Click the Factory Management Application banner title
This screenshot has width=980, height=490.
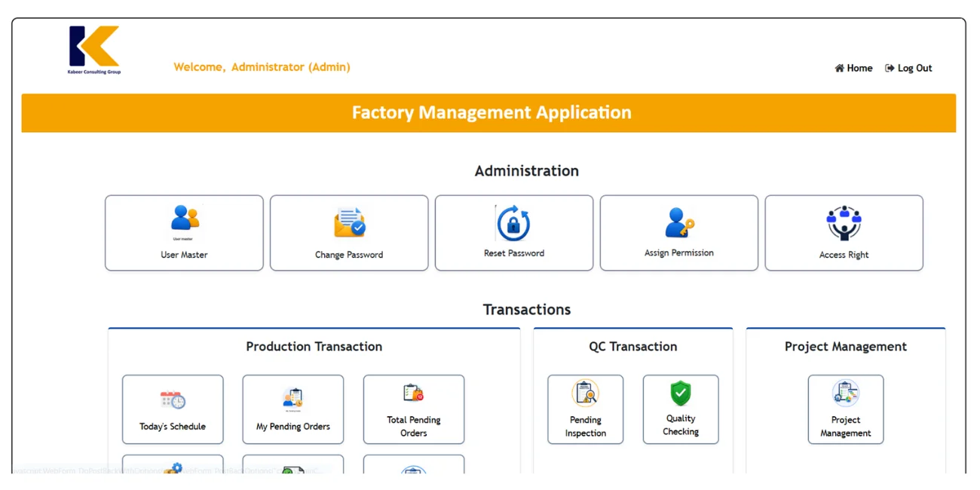click(x=492, y=112)
